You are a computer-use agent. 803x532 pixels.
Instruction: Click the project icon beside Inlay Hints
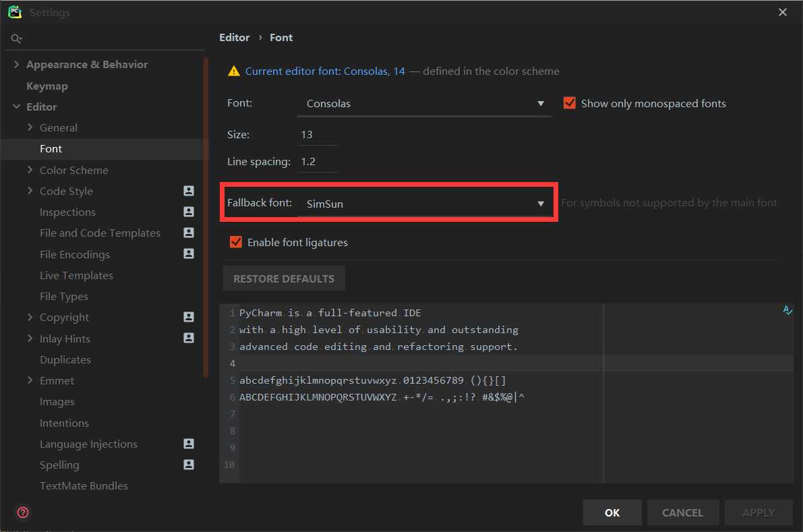click(x=189, y=338)
